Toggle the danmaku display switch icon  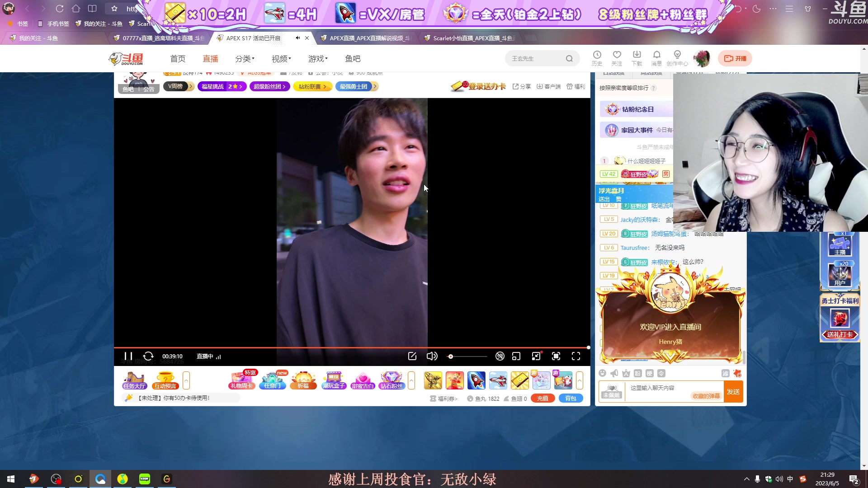pos(500,356)
